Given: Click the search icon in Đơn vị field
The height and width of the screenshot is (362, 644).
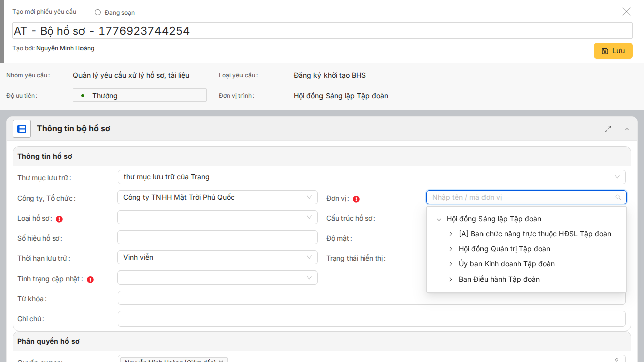Looking at the screenshot, I should tap(618, 197).
